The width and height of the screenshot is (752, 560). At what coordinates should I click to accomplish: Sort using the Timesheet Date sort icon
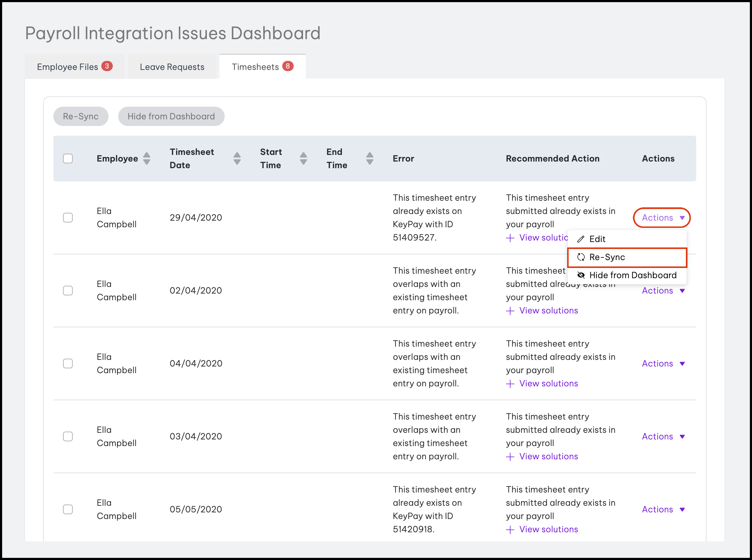point(237,158)
